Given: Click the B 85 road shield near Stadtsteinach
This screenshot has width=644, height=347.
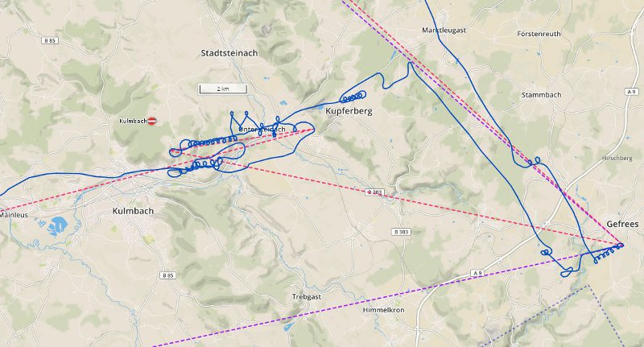Looking at the screenshot, I should (50, 40).
